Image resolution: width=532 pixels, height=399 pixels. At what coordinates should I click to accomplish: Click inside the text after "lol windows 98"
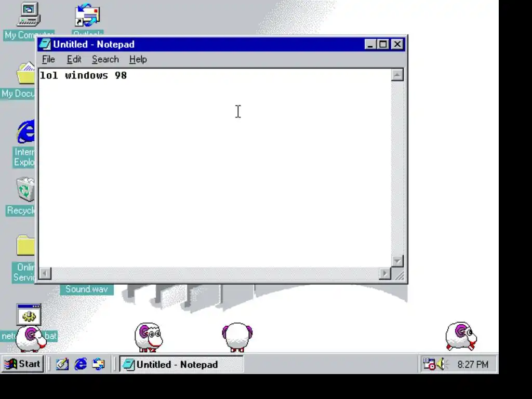point(129,75)
